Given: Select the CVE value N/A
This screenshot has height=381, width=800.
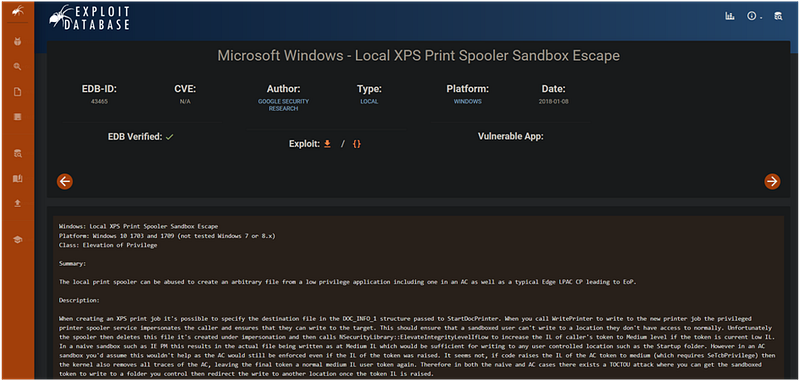Looking at the screenshot, I should [185, 101].
